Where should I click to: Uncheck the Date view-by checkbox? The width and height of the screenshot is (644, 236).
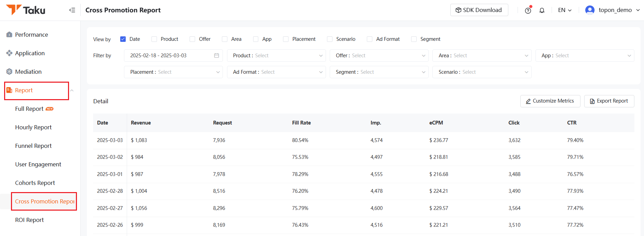pyautogui.click(x=123, y=39)
